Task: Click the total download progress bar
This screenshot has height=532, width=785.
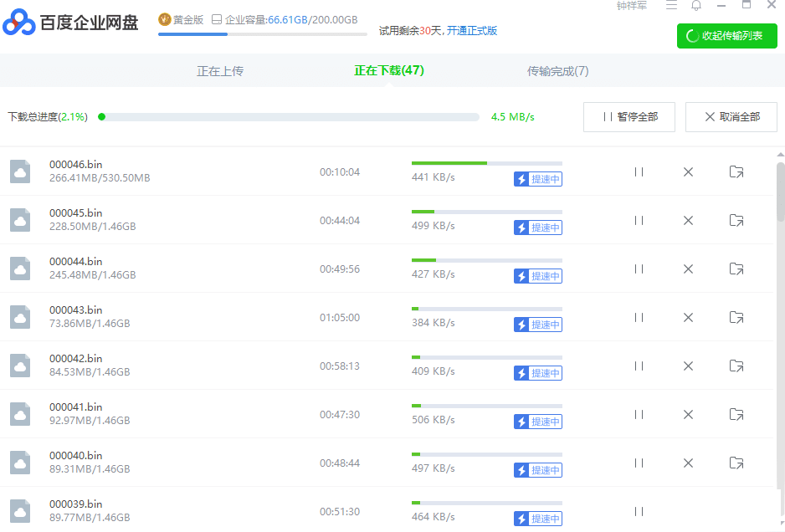Action: coord(289,117)
